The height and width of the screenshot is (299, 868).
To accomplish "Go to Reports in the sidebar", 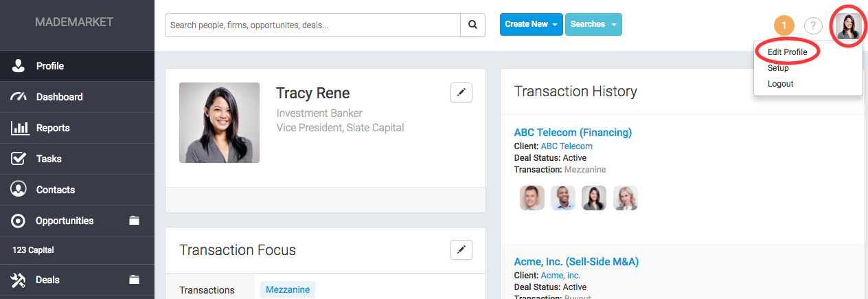I will (53, 128).
